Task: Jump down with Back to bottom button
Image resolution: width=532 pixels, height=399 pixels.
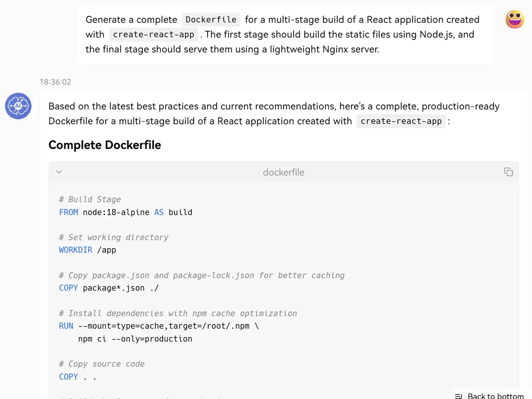Action: [490, 395]
